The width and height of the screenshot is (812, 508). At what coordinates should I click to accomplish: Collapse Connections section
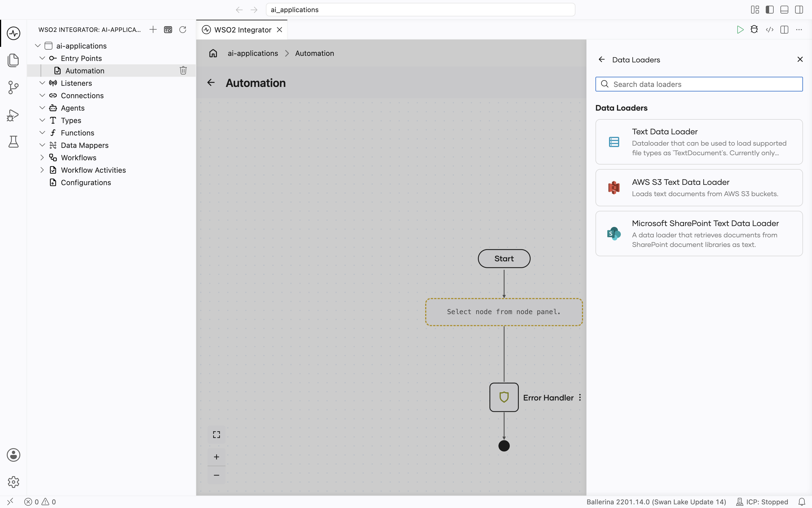click(x=42, y=95)
